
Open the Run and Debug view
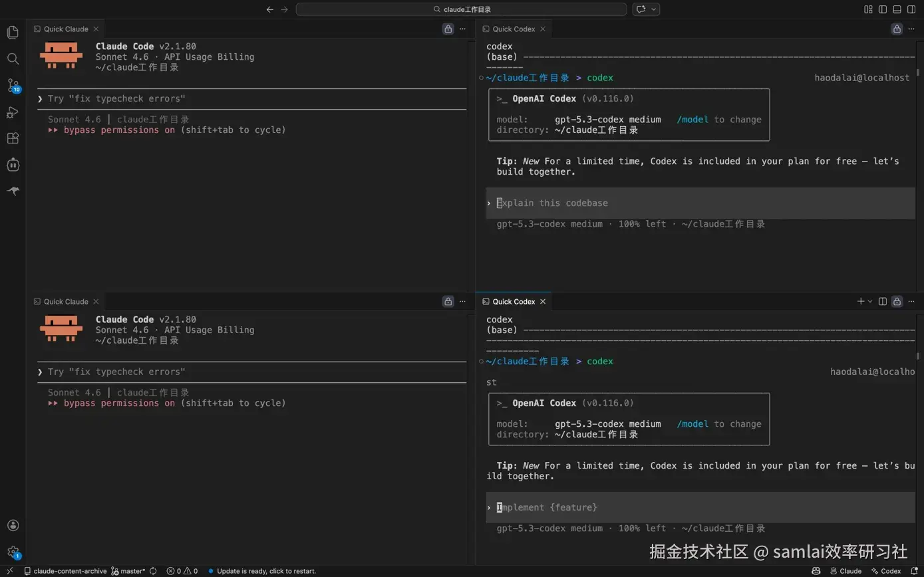(x=13, y=112)
